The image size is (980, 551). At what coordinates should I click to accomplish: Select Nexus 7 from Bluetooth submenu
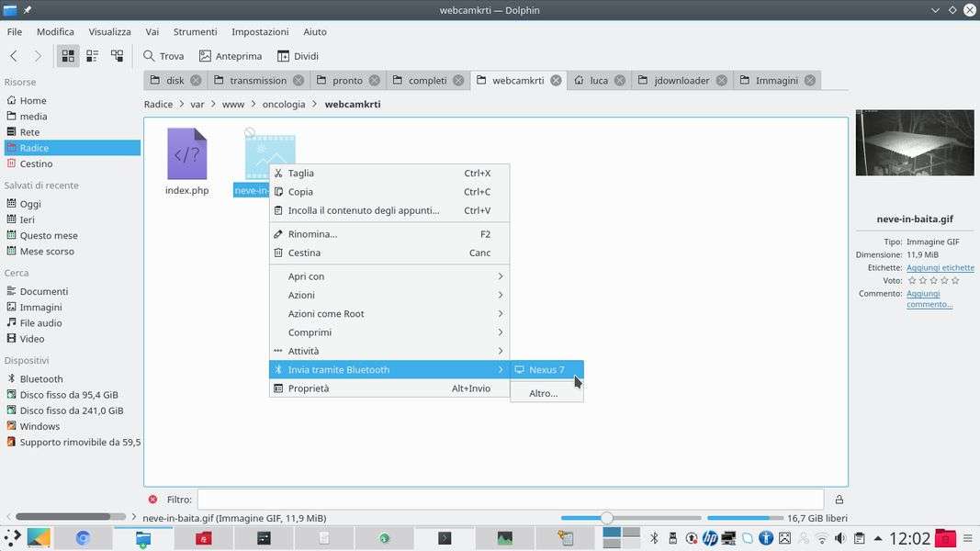(546, 370)
